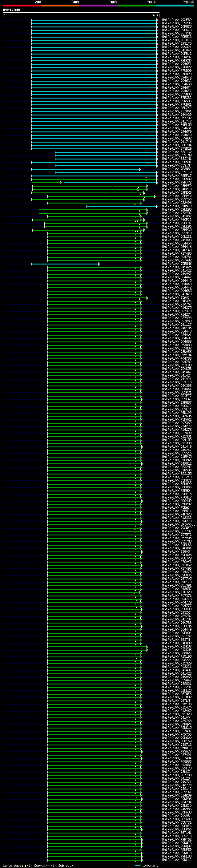Select hit label UniRef100_P27492

(x=177, y=260)
